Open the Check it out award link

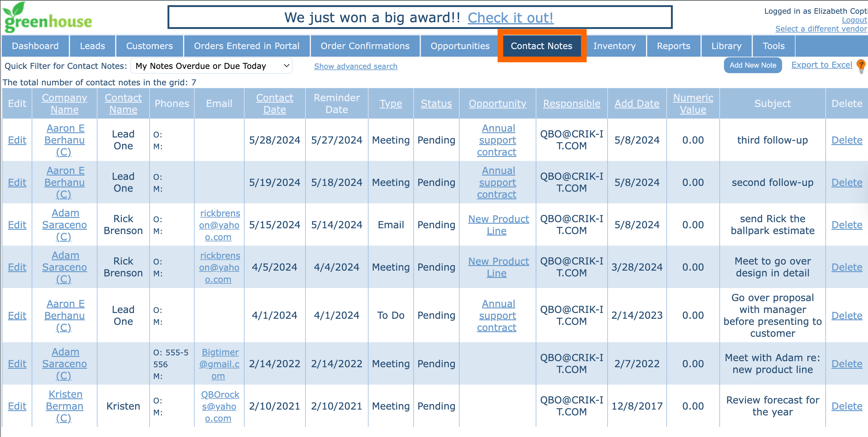click(510, 18)
